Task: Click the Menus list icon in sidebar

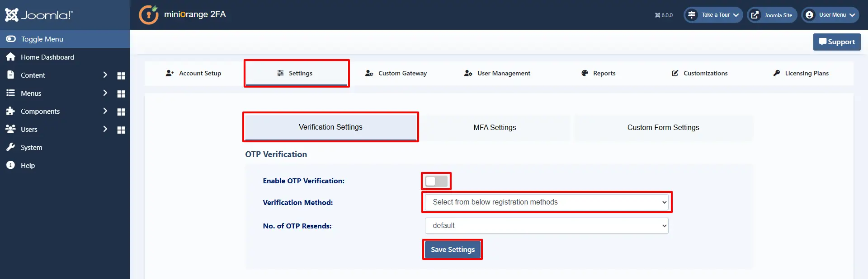Action: [10, 93]
